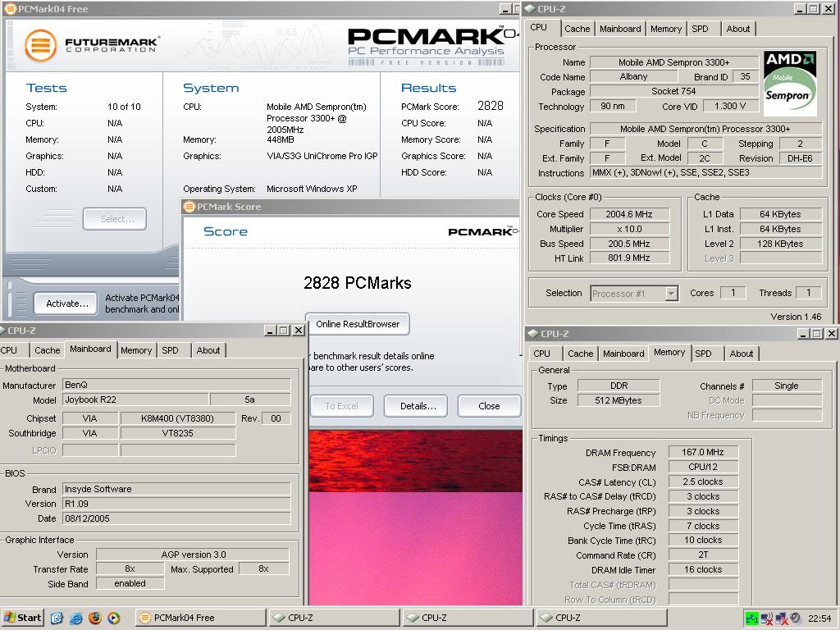The height and width of the screenshot is (630, 840).
Task: Open Mainboard tab in the CPU-Z memory timings window
Action: tap(623, 354)
